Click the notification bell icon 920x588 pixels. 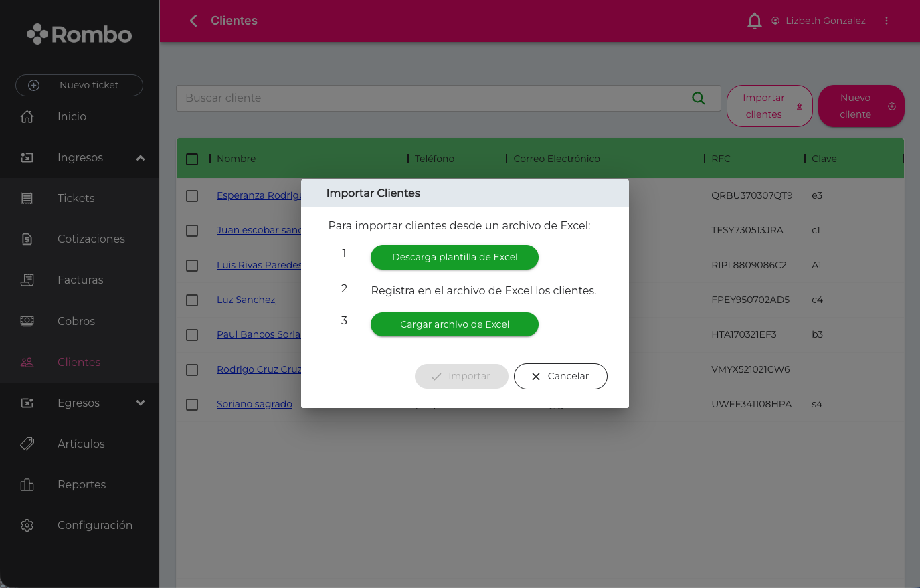[754, 21]
